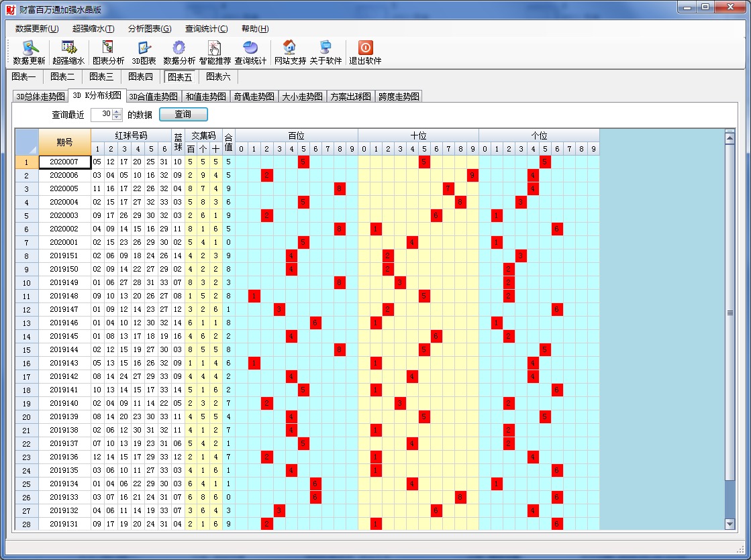Click the 查询统计 pie chart icon
Viewport: 751px width, 560px height.
(x=250, y=52)
